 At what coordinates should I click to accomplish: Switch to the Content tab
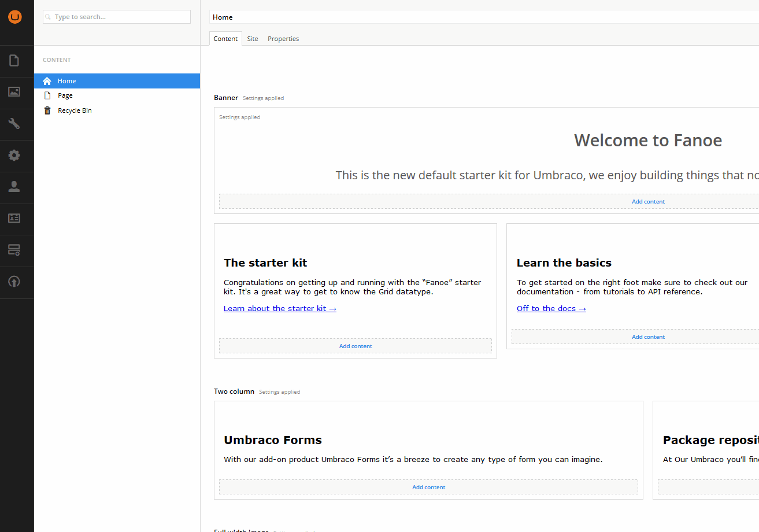tap(225, 39)
